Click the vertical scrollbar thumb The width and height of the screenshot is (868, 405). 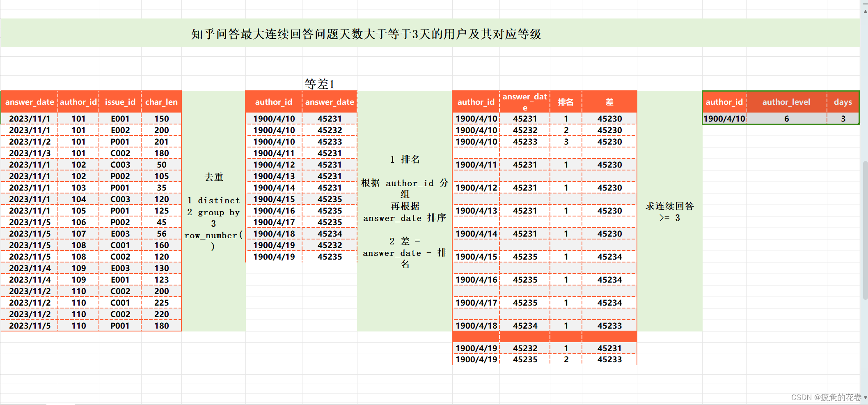[x=865, y=230]
